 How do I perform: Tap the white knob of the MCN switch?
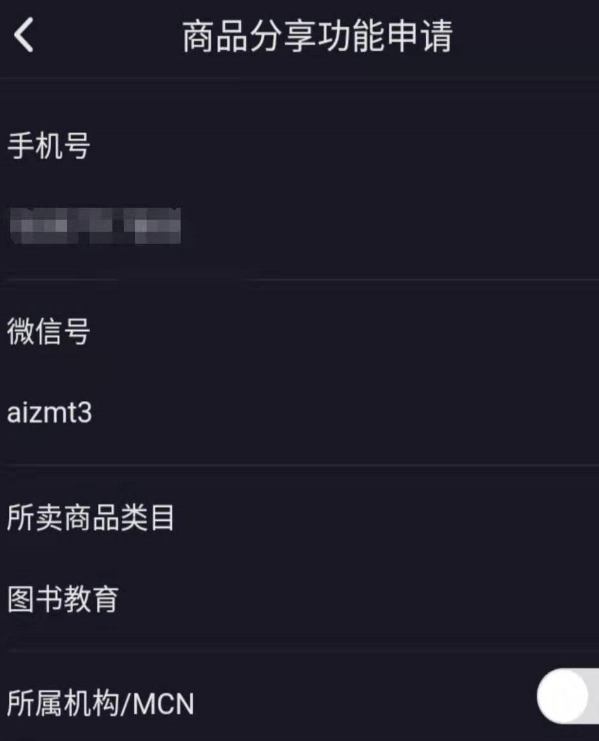pyautogui.click(x=563, y=696)
